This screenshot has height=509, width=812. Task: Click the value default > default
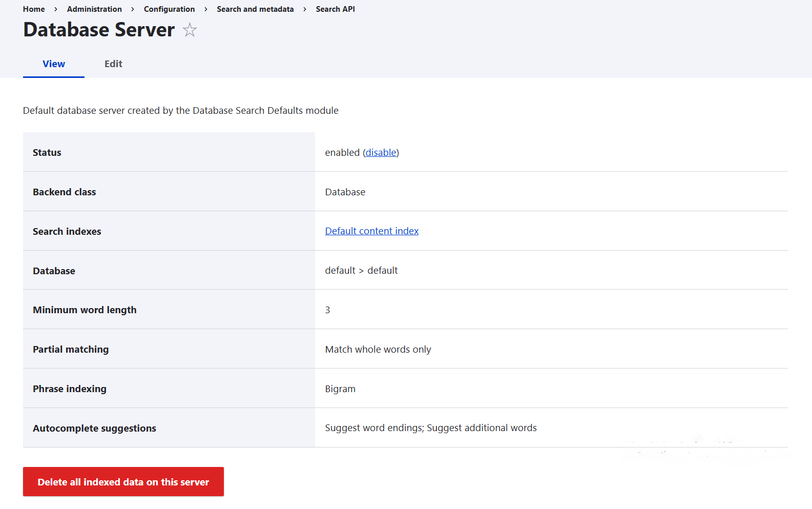[x=361, y=271]
